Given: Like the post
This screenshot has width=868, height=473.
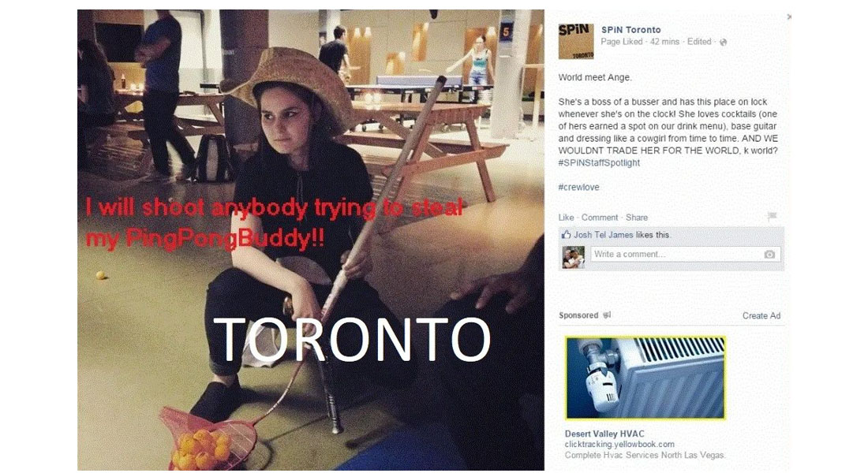Looking at the screenshot, I should 566,218.
